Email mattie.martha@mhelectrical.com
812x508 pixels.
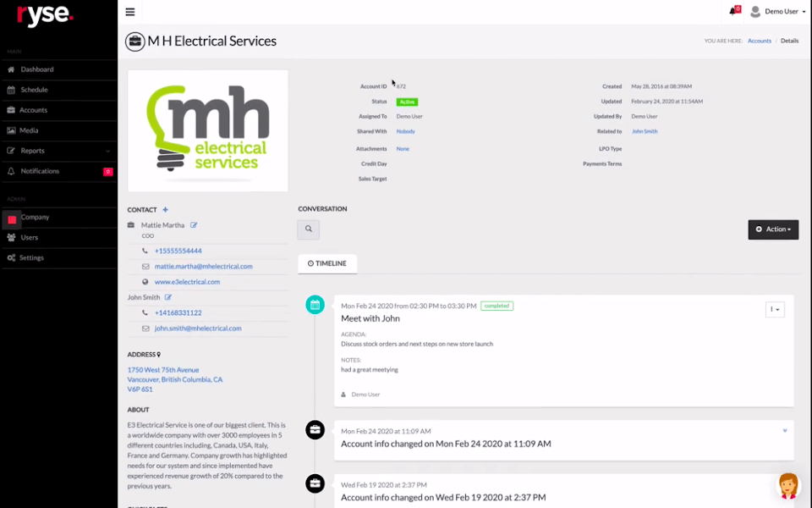pyautogui.click(x=204, y=267)
